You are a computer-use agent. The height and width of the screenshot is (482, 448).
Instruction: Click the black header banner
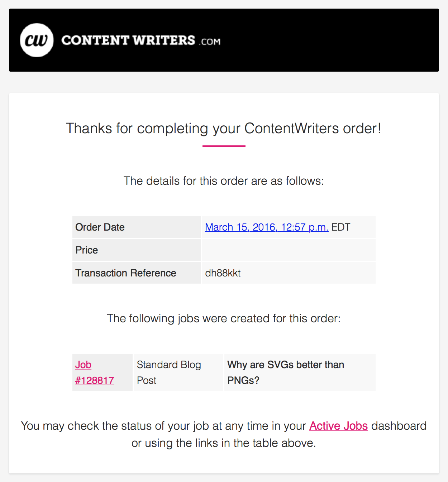pyautogui.click(x=224, y=40)
